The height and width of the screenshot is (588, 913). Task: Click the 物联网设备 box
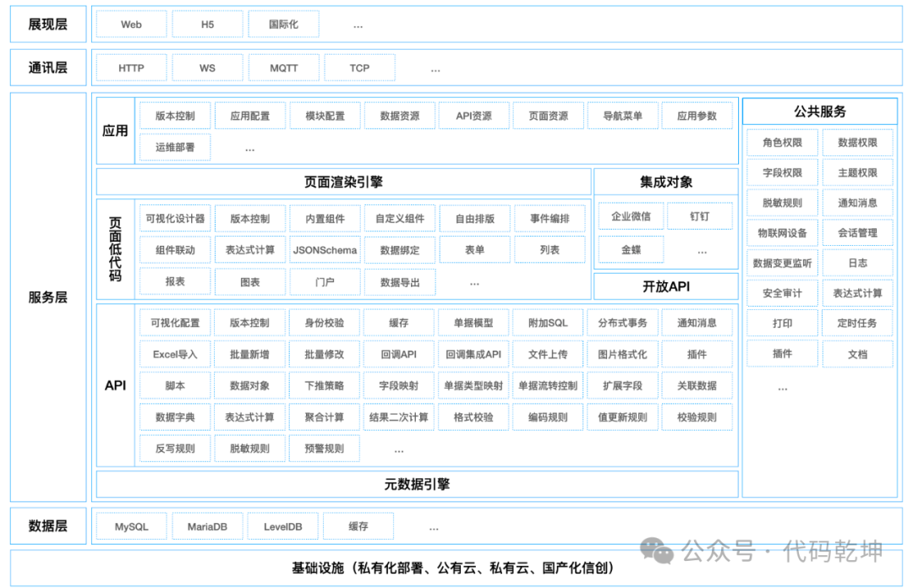tap(783, 233)
